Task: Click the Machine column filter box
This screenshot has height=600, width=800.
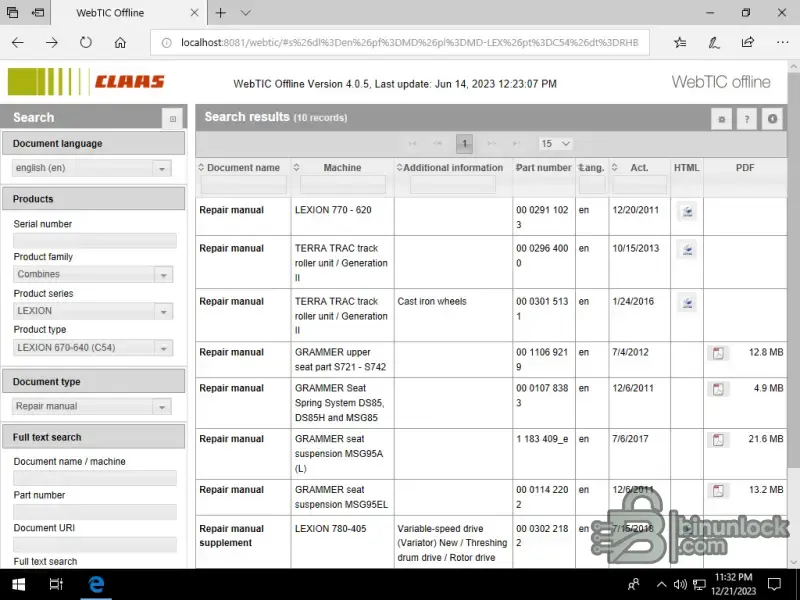Action: click(x=342, y=184)
